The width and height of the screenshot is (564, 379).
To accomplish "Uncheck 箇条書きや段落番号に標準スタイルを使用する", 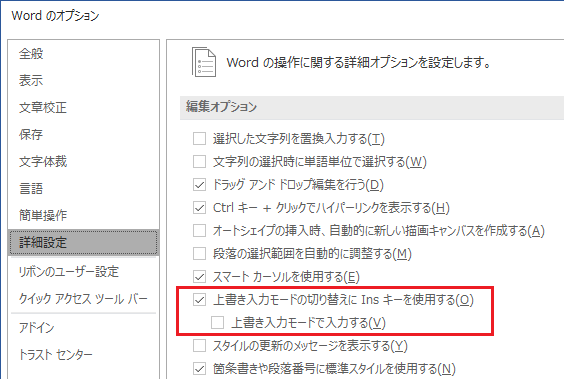I will pos(199,369).
